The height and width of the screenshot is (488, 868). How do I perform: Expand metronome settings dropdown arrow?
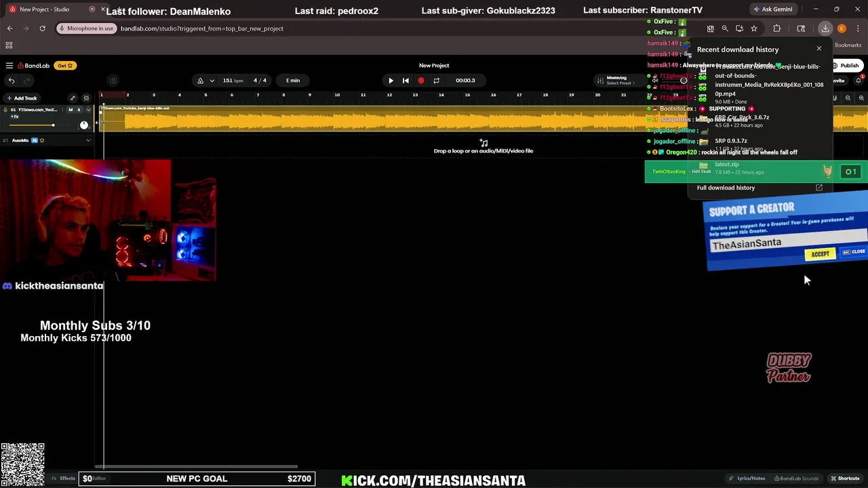[x=212, y=81]
